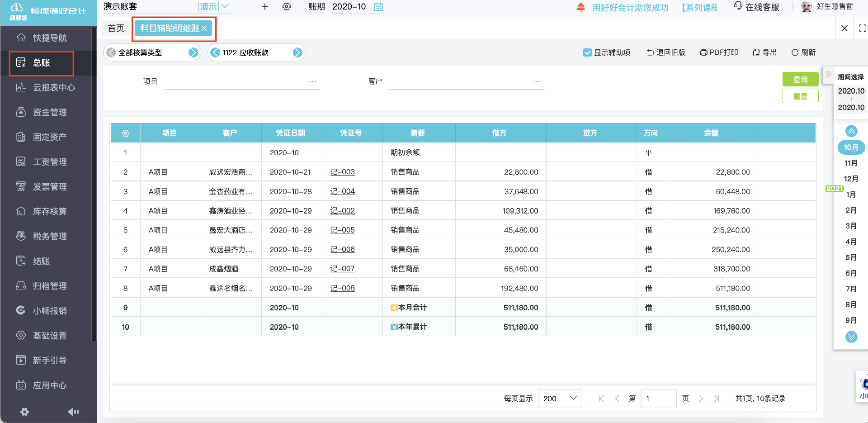Mute sound using sidebar speaker icon

click(73, 412)
